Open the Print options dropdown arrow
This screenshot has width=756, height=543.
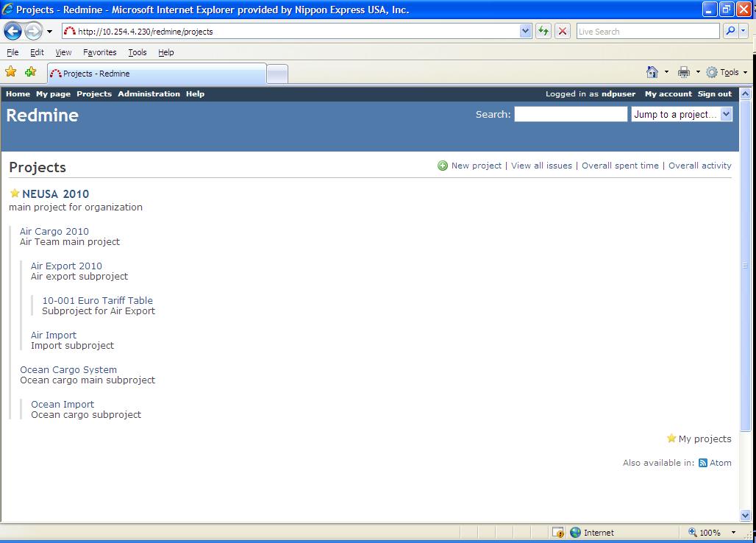[x=698, y=72]
